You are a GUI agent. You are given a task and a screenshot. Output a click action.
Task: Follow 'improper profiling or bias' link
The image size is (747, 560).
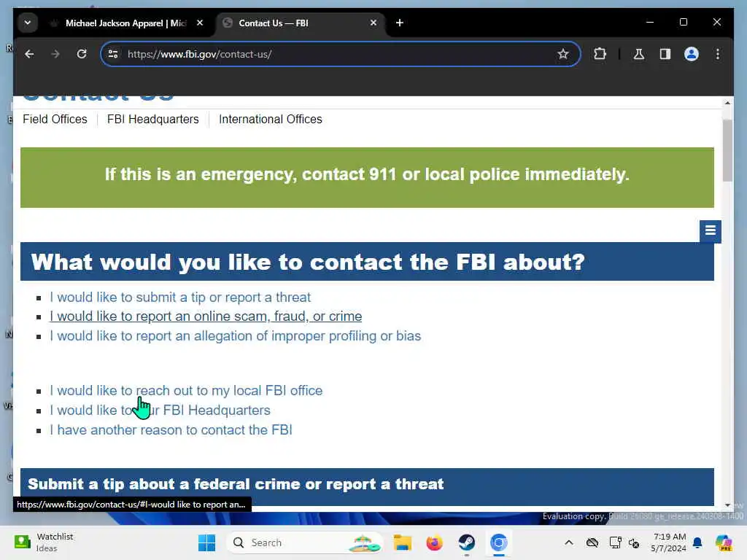pyautogui.click(x=236, y=336)
